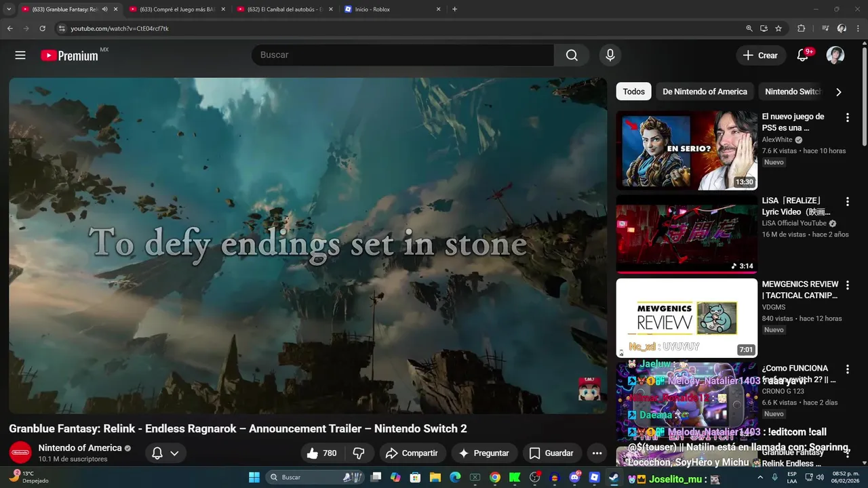Select the Todos filter chip
This screenshot has height=488, width=868.
(634, 91)
